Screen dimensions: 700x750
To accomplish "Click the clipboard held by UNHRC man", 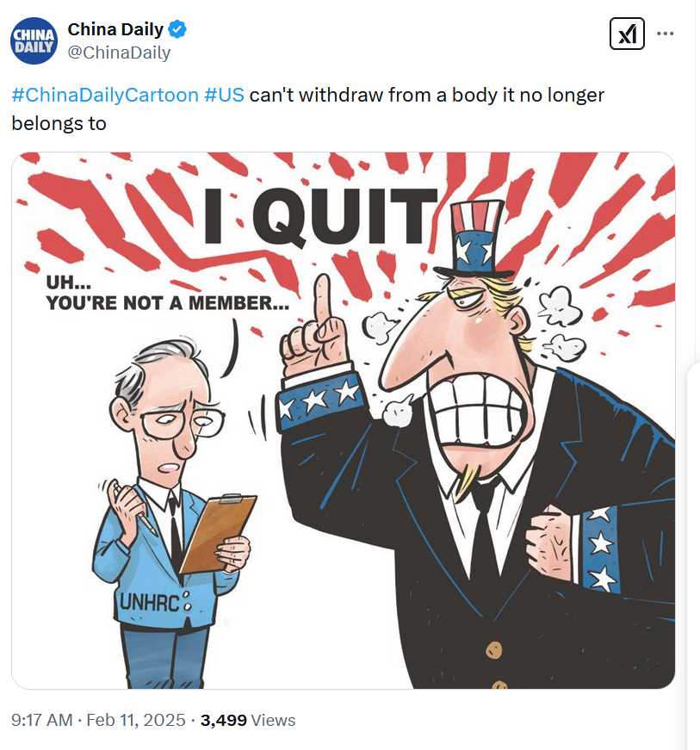I will 218,533.
